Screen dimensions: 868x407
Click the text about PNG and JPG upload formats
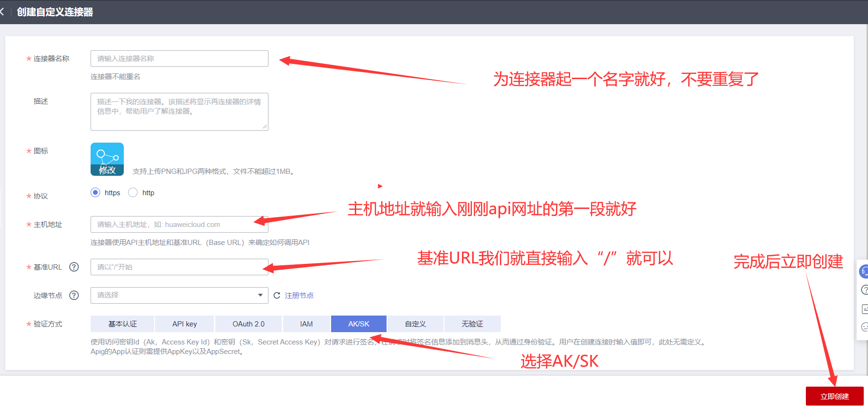pyautogui.click(x=214, y=171)
